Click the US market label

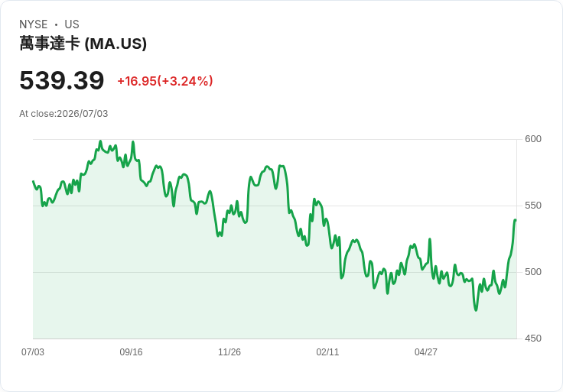(72, 24)
